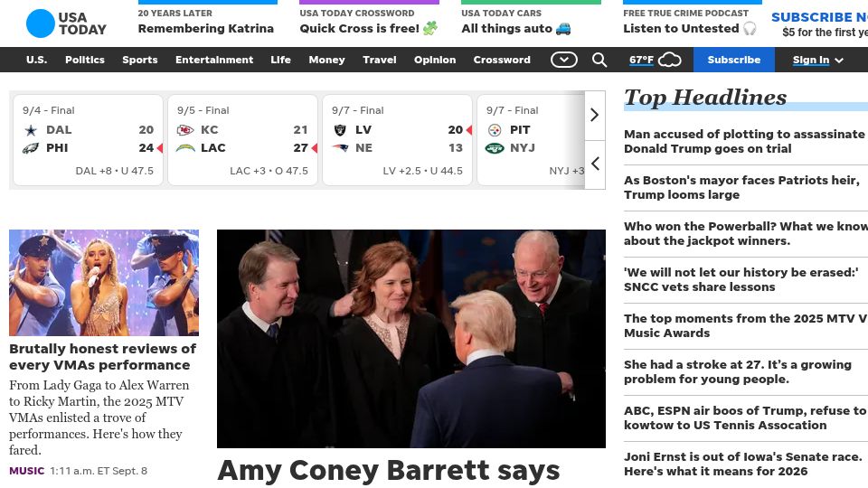Click the blue car icon
This screenshot has height=488, width=868.
563,28
